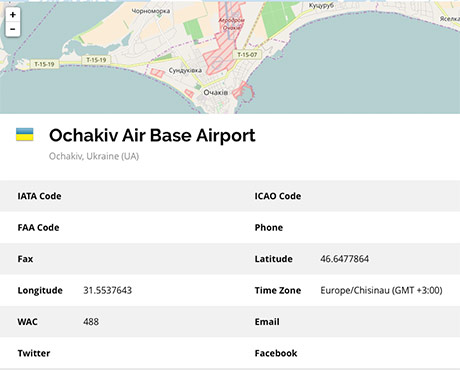460x371 pixels.
Task: Click the ICAO Code label
Action: coord(278,196)
